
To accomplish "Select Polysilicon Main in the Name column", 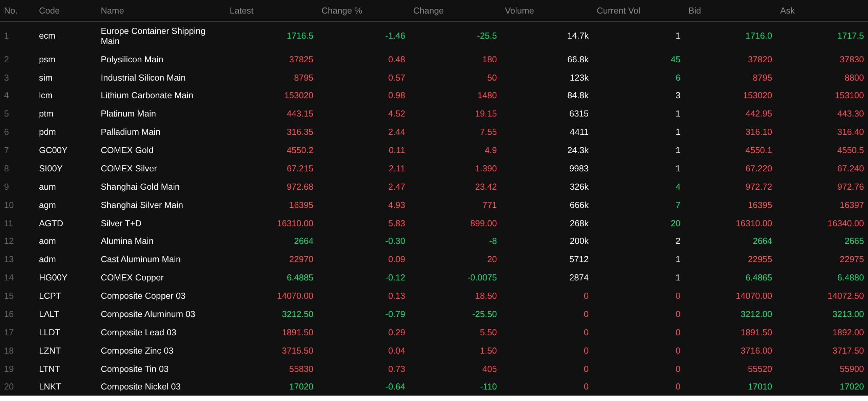I will click(132, 60).
